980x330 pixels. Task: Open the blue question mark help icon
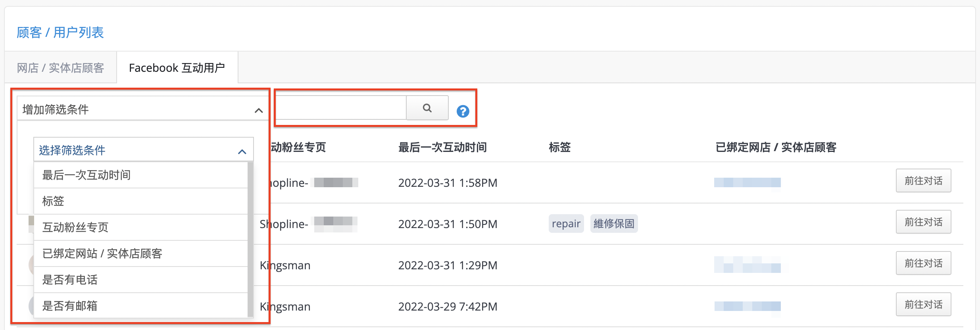(463, 111)
